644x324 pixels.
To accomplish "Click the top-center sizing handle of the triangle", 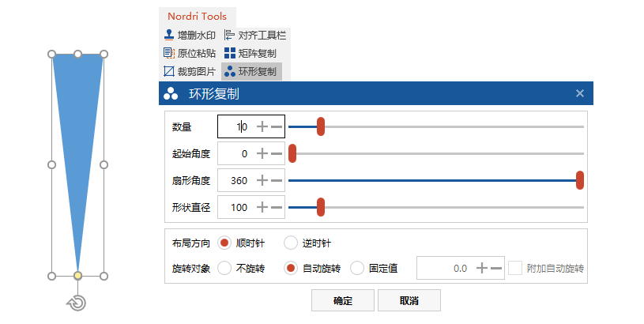I will click(x=77, y=55).
